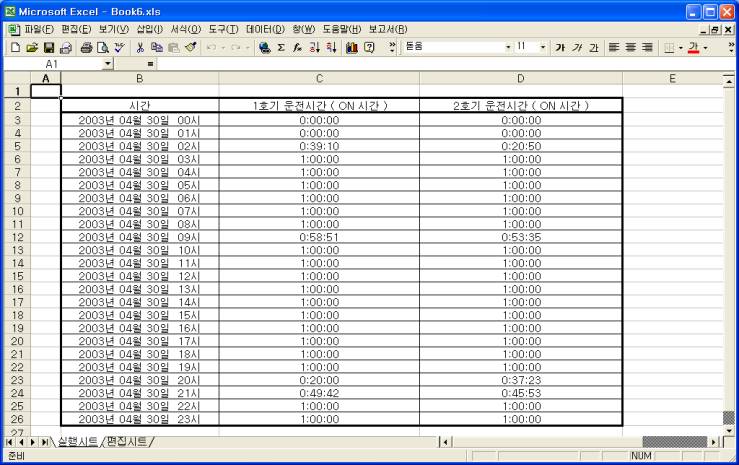Toggle underline formatting
The image size is (739, 465).
coord(592,47)
